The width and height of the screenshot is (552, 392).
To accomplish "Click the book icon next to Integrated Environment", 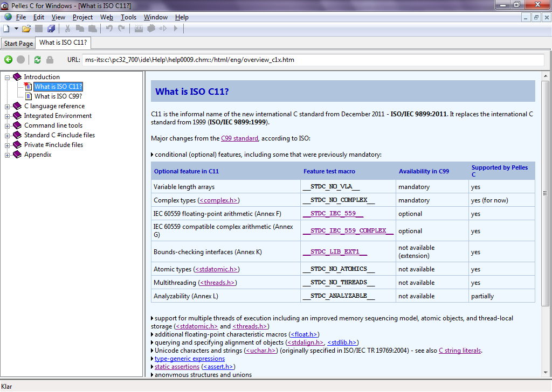I will pyautogui.click(x=17, y=116).
